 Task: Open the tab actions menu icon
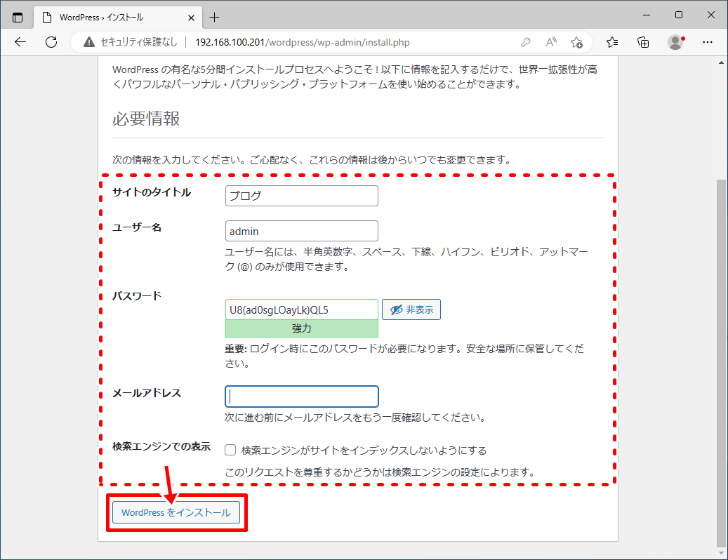(18, 17)
